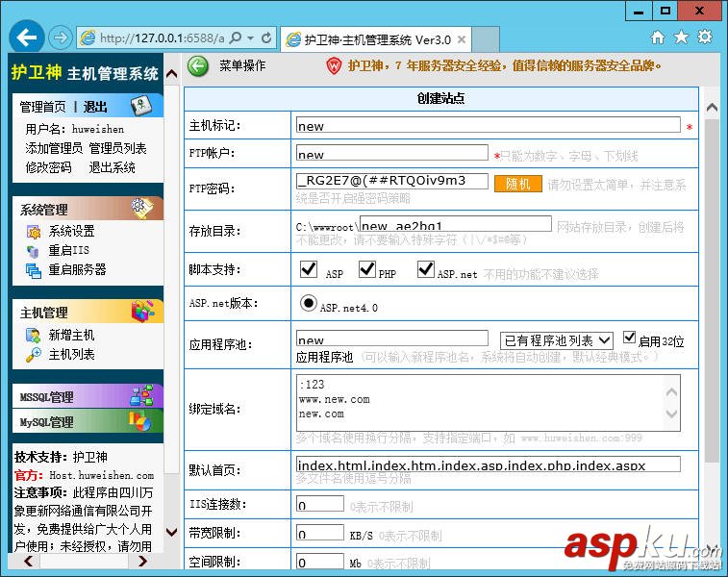Select the ASP.net4.0 radio button
728x577 pixels.
pyautogui.click(x=309, y=303)
